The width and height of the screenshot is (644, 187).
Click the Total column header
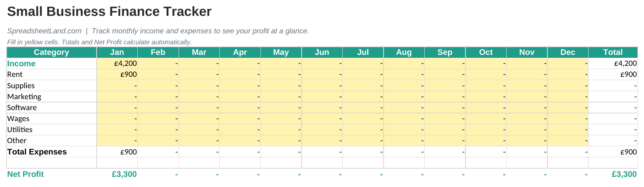(613, 52)
